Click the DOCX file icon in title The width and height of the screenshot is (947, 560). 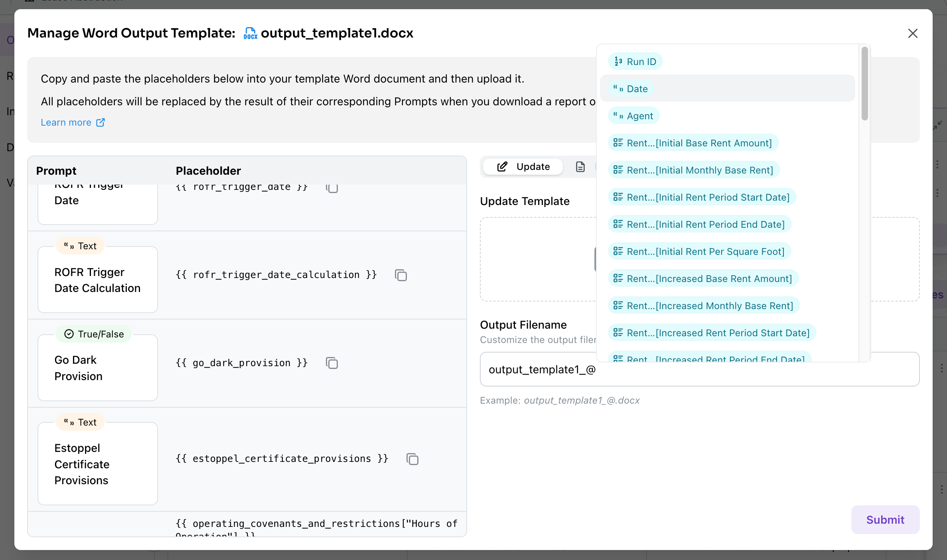(250, 33)
